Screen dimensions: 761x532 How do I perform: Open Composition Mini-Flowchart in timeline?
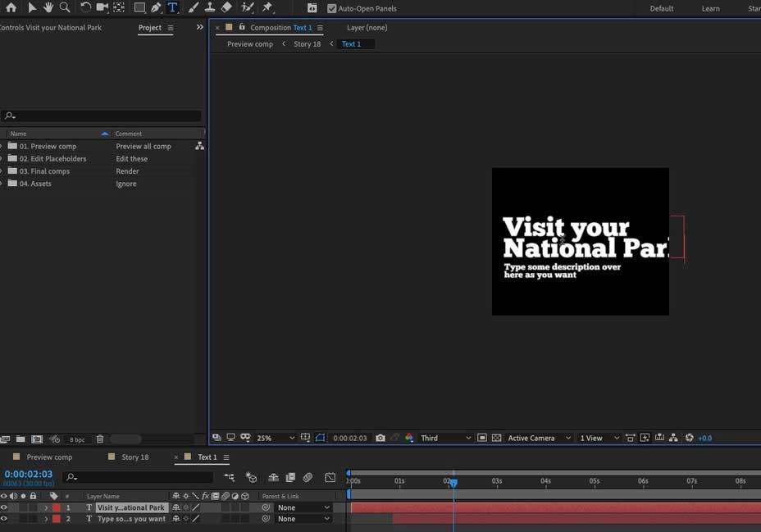(229, 477)
